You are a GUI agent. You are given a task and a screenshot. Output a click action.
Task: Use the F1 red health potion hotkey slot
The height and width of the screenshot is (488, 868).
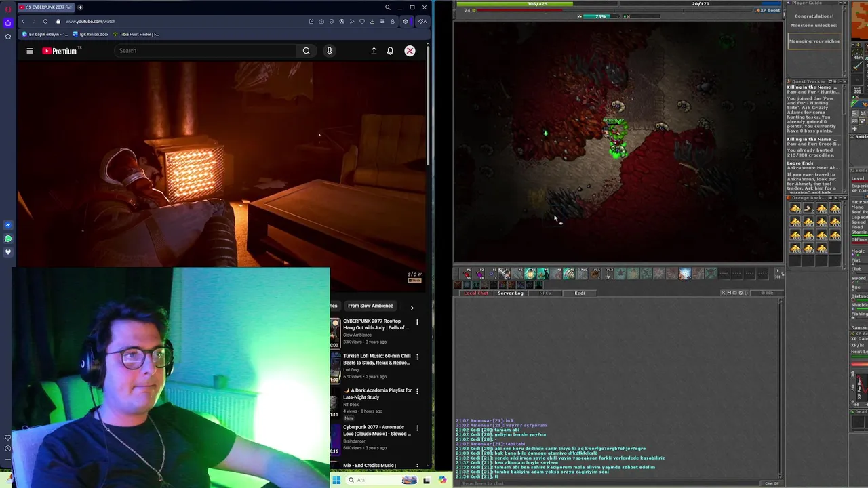(466, 273)
